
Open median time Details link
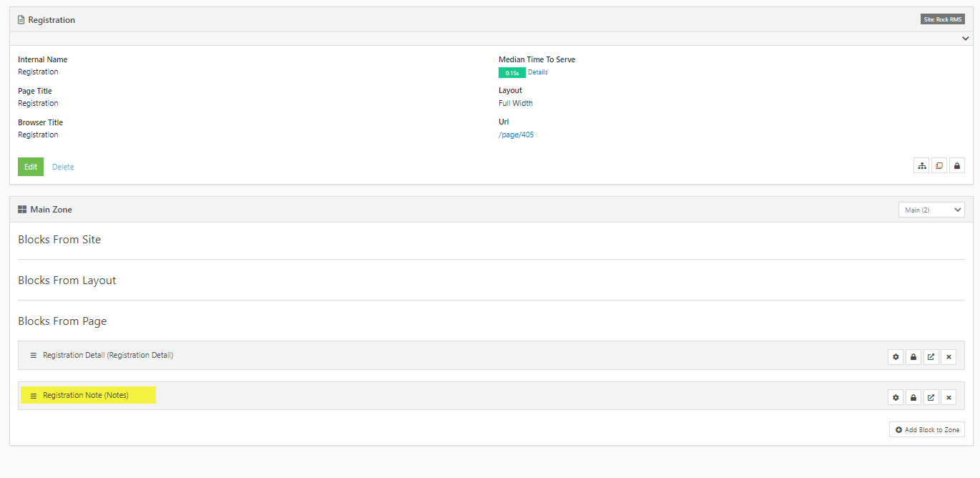click(x=538, y=72)
